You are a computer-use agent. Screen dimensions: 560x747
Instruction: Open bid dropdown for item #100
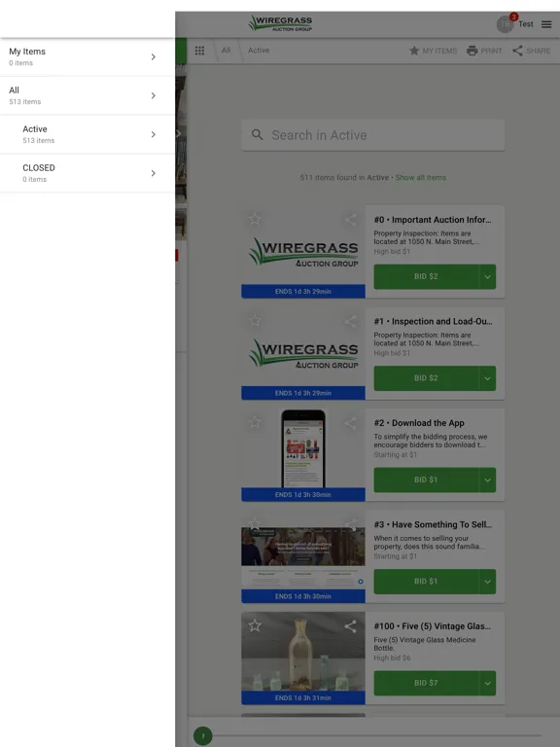[487, 683]
